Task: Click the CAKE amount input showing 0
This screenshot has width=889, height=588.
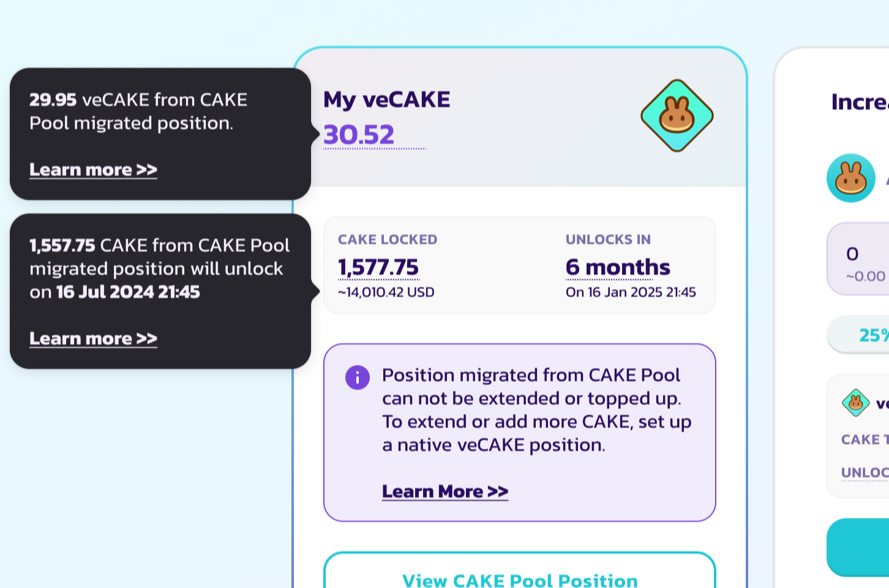Action: 863,254
